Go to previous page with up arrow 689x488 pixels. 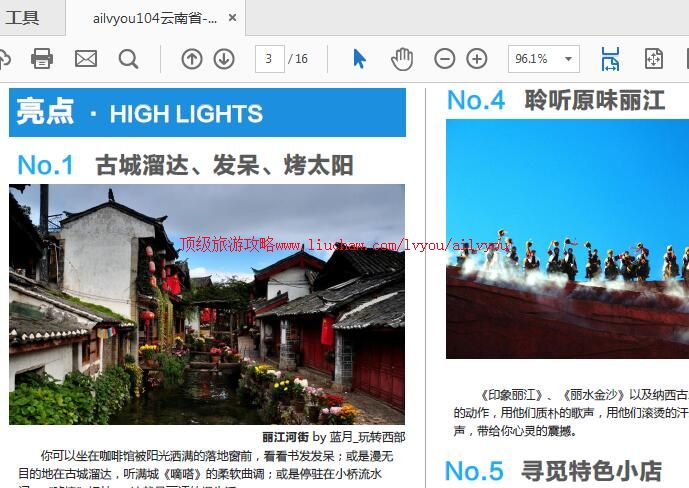[192, 59]
